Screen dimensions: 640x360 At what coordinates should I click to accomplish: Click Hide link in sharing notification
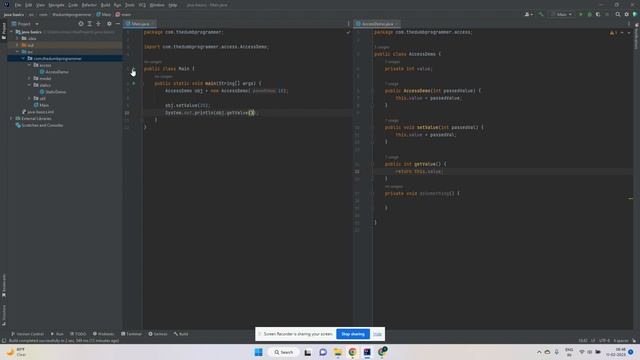(377, 334)
